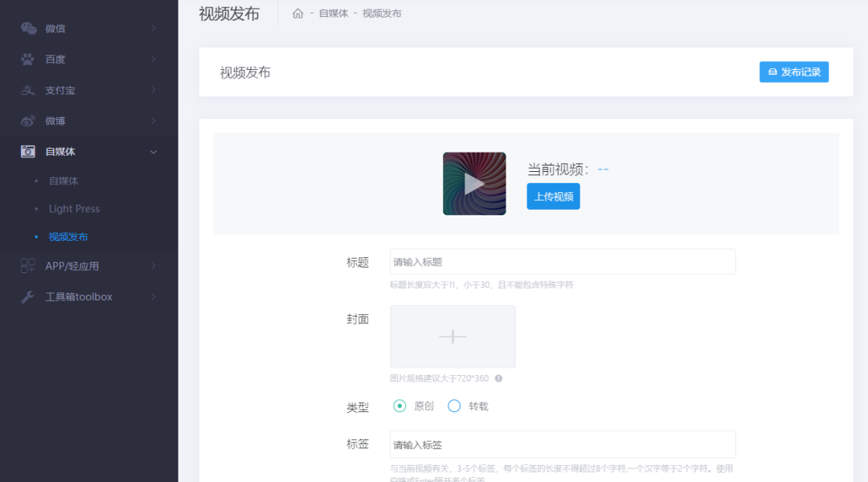Click the play icon on the video thumbnail
Screen dimensions: 868x482
474,183
